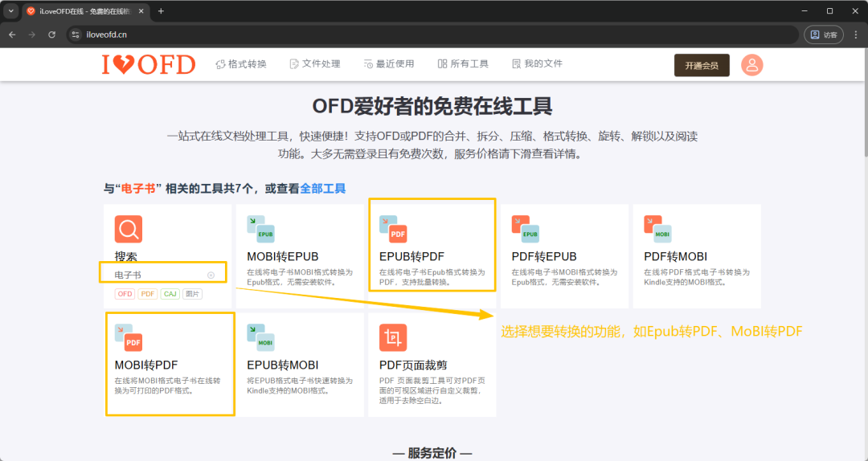Open the PDF转MOBI card title
Image resolution: width=868 pixels, height=461 pixels.
[675, 257]
